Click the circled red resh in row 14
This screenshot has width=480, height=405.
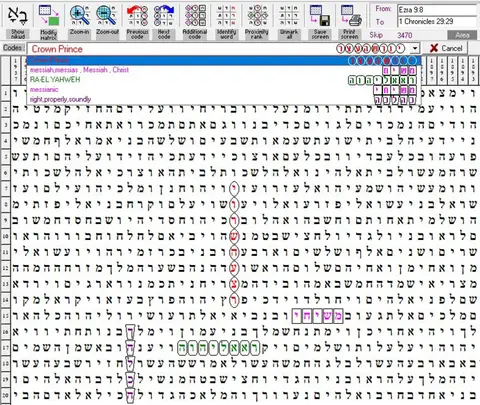(234, 300)
